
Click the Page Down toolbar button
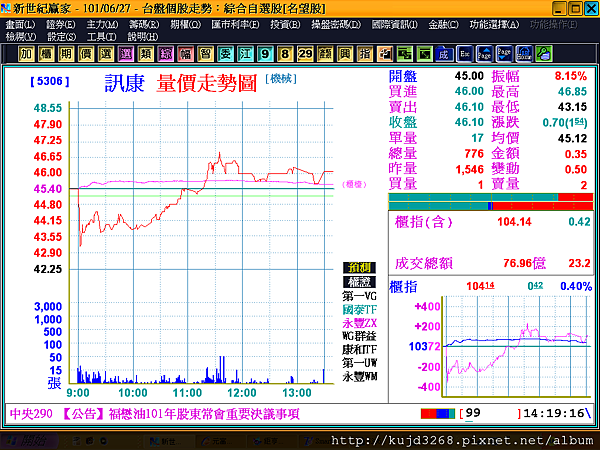504,54
